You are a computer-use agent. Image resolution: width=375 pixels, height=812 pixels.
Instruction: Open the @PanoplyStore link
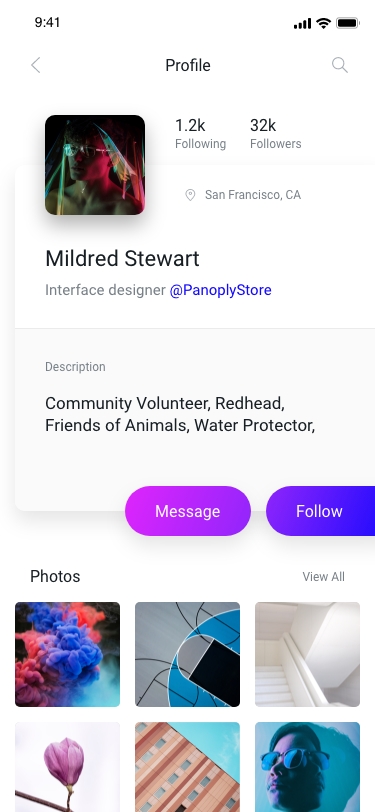pyautogui.click(x=221, y=290)
